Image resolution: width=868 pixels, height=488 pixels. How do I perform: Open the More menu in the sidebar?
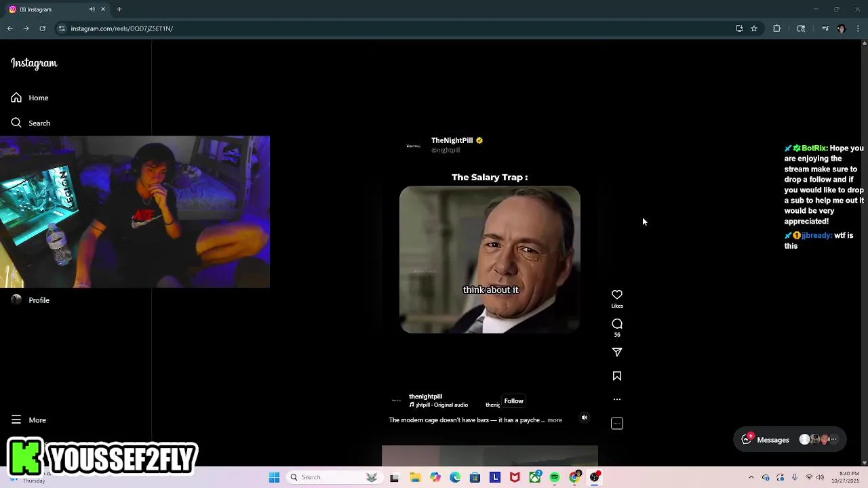[28, 420]
